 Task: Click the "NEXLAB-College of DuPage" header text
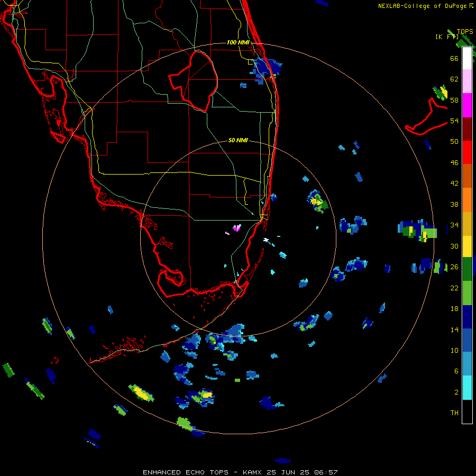point(423,6)
